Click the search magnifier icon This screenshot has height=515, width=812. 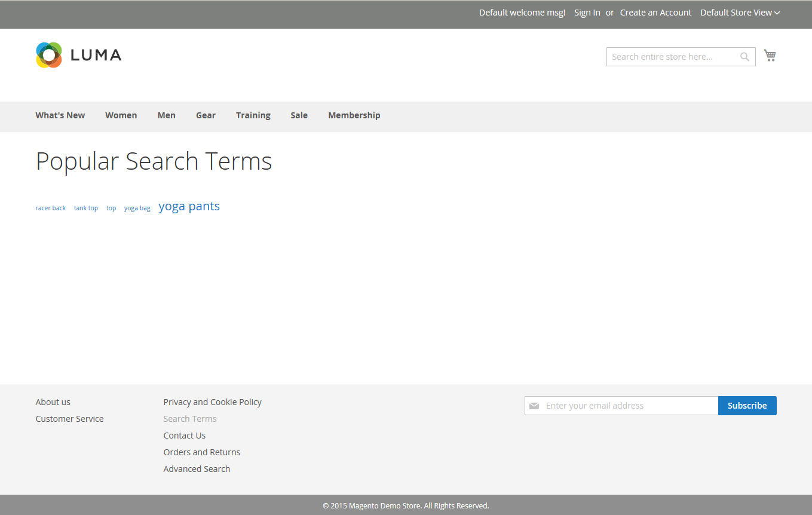(x=744, y=56)
